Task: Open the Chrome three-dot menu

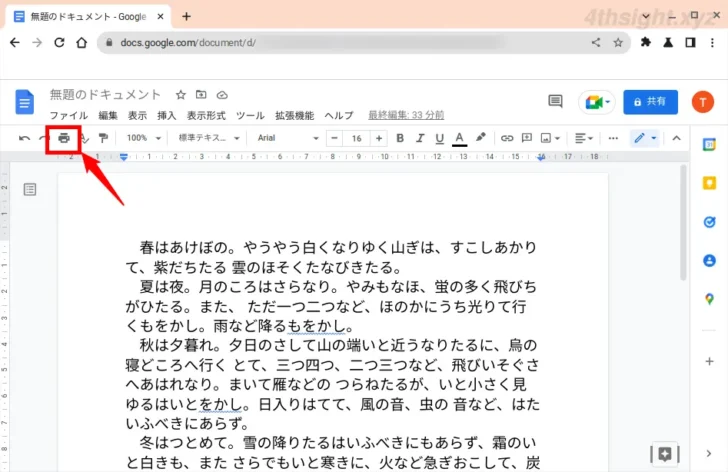Action: [712, 43]
